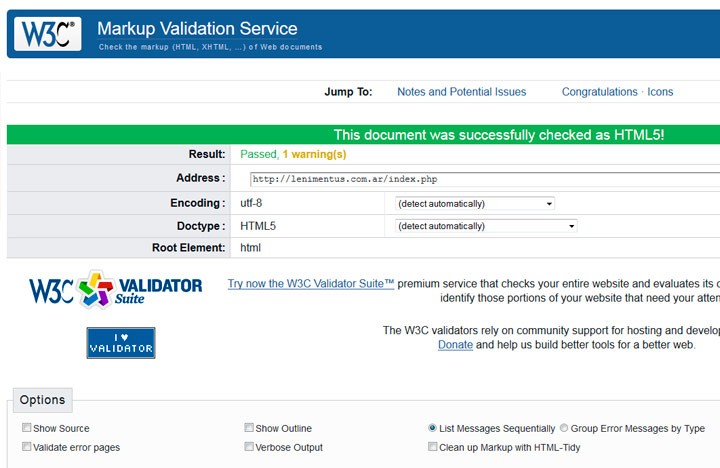Enable Verbose Output checkbox
720x468 pixels.
[249, 446]
